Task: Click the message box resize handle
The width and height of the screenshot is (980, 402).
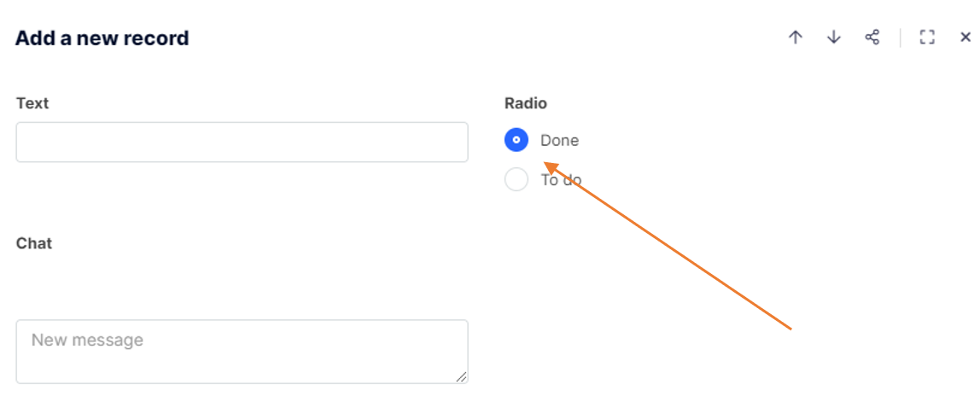Action: pos(462,376)
